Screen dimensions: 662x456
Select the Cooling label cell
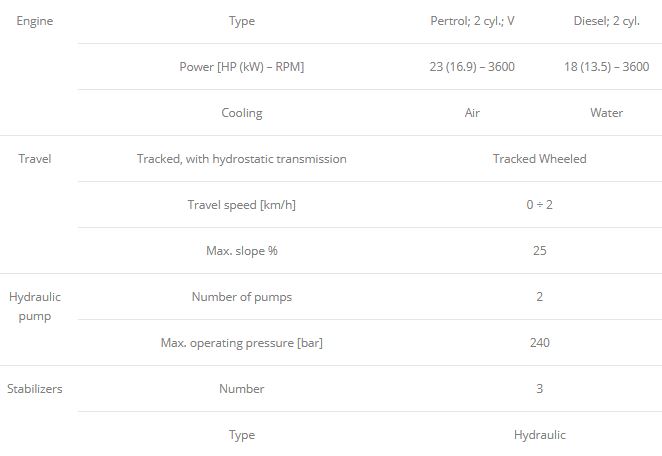coord(241,113)
